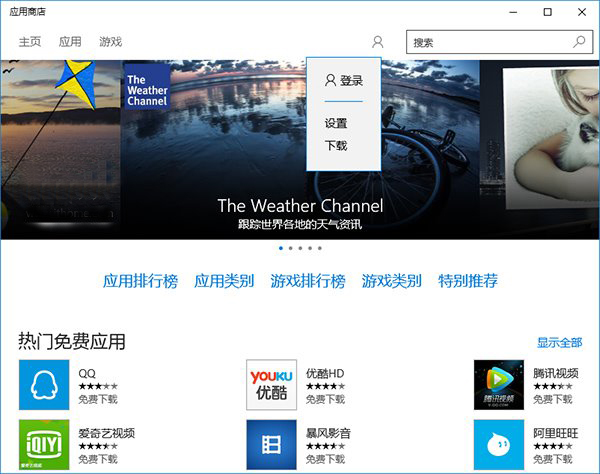Select the third carousel page dot
This screenshot has height=474, width=600.
point(300,248)
